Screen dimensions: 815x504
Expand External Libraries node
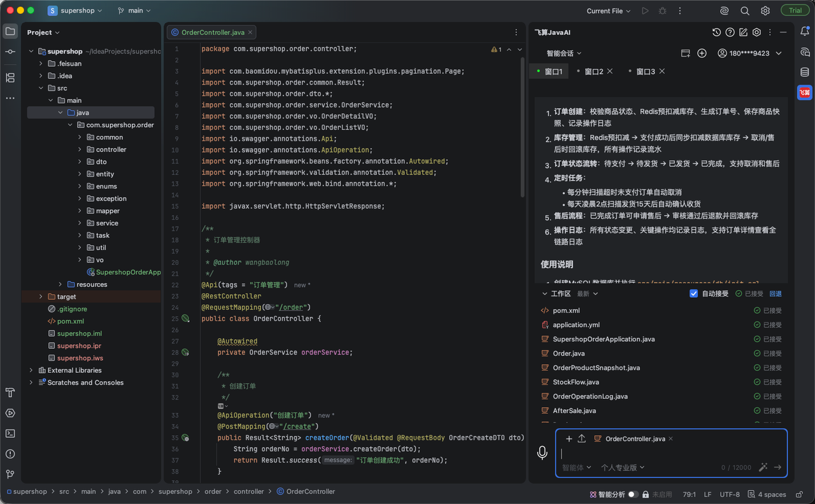31,370
